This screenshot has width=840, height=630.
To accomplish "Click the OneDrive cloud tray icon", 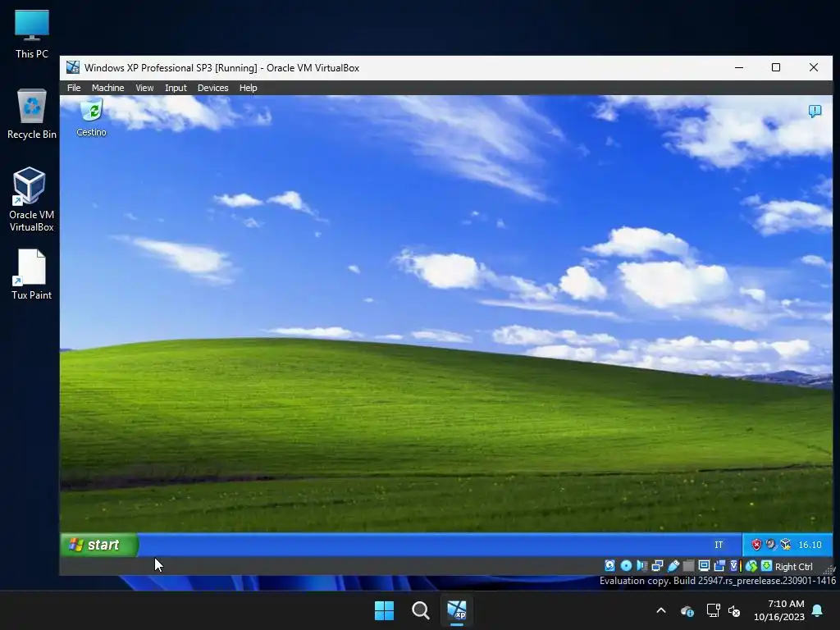I will 687,610.
